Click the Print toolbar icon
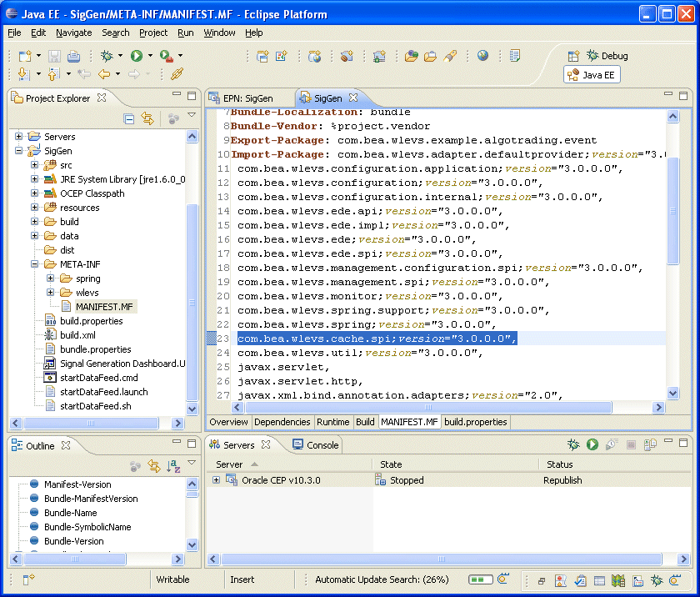Image resolution: width=700 pixels, height=597 pixels. [x=73, y=56]
